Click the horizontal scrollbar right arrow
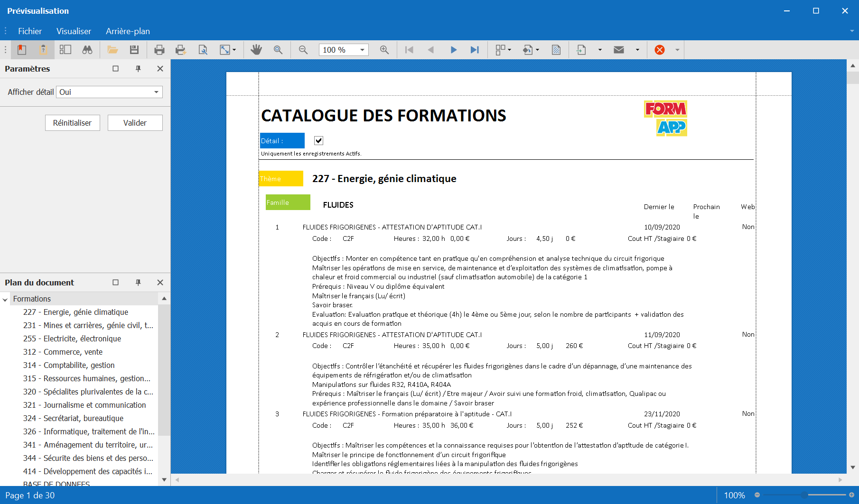Viewport: 859px width, 504px height. click(x=840, y=480)
